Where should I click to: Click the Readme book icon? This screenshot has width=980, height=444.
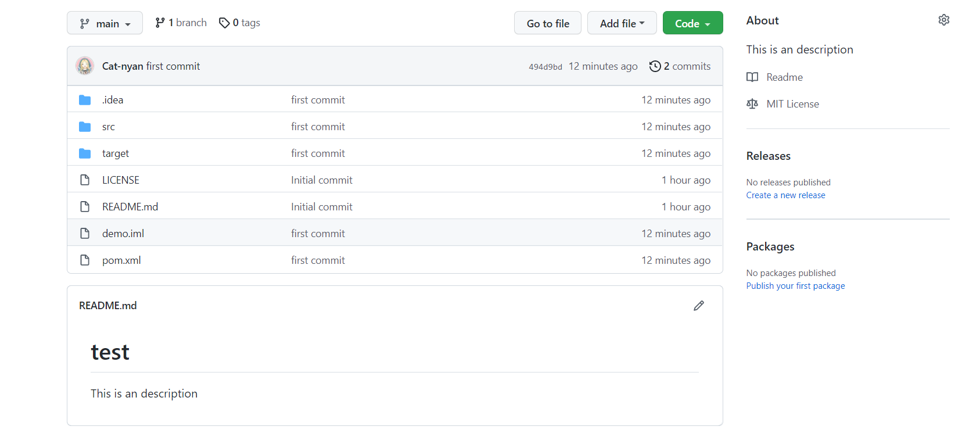(x=752, y=77)
